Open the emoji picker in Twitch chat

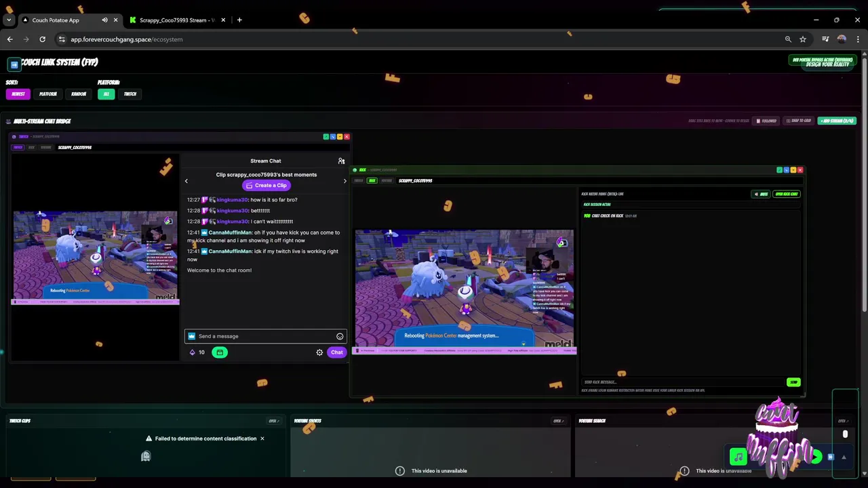[340, 336]
